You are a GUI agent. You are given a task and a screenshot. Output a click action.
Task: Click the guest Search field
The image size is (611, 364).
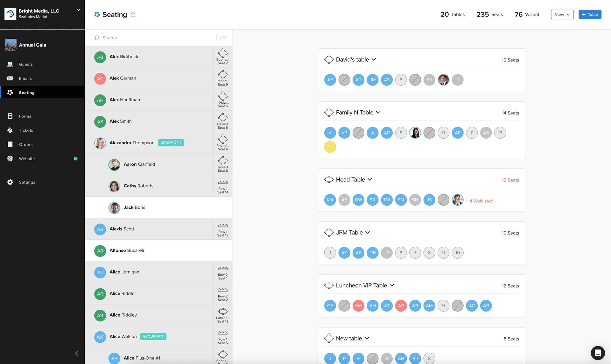click(156, 38)
